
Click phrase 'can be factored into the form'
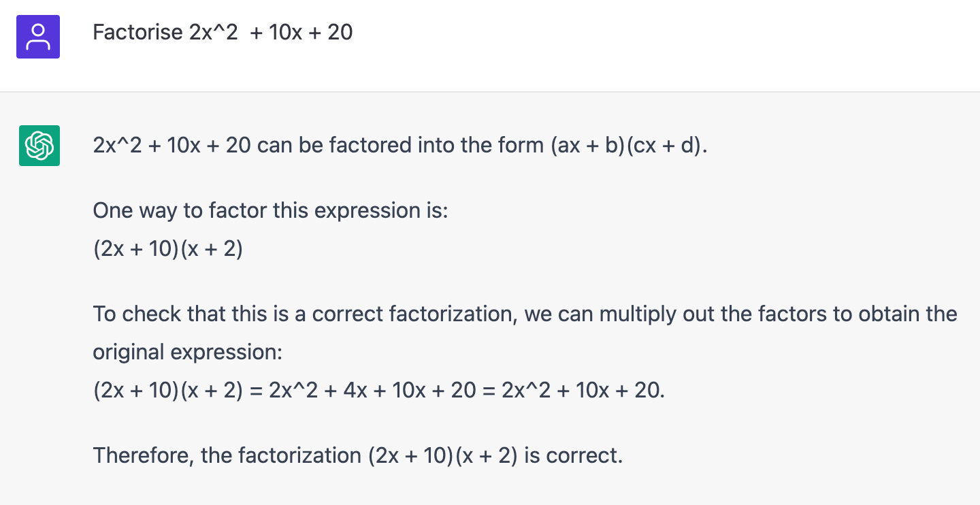(400, 146)
